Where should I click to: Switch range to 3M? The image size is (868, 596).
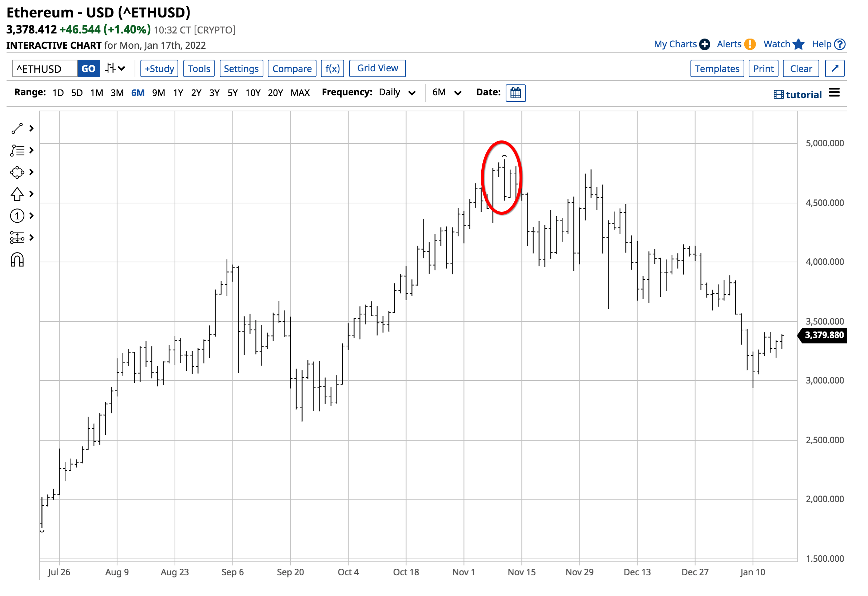[x=117, y=93]
